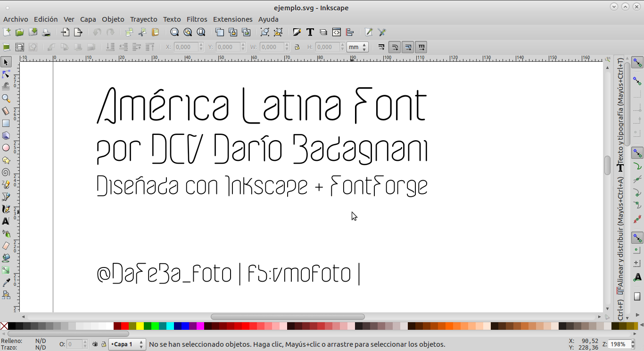This screenshot has height=351, width=644.
Task: Click the Import icon
Action: coord(65,32)
